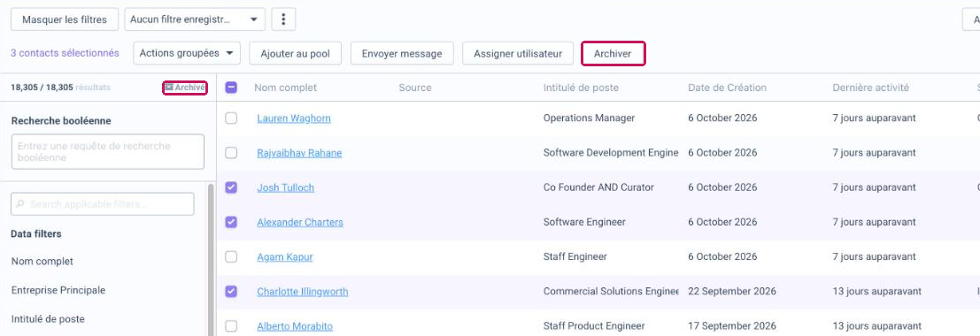Open Agam Kapur contact link
This screenshot has width=980, height=336.
[x=285, y=256]
